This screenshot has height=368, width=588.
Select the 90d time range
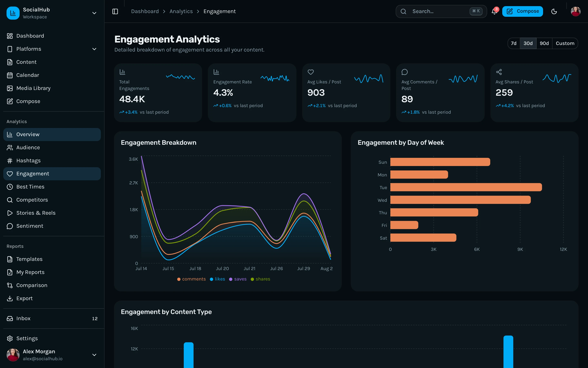pos(544,43)
